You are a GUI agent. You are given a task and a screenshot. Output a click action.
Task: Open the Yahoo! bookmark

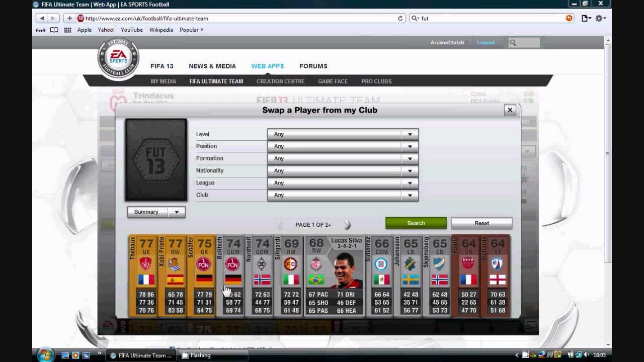106,30
